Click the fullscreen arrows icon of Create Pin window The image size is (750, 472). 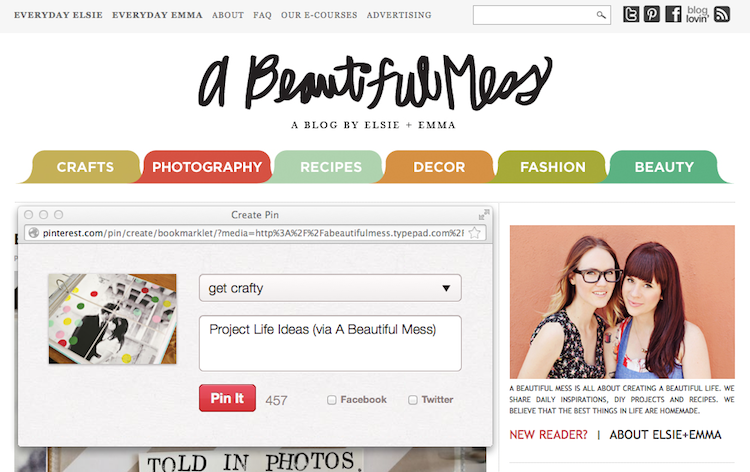tap(485, 214)
